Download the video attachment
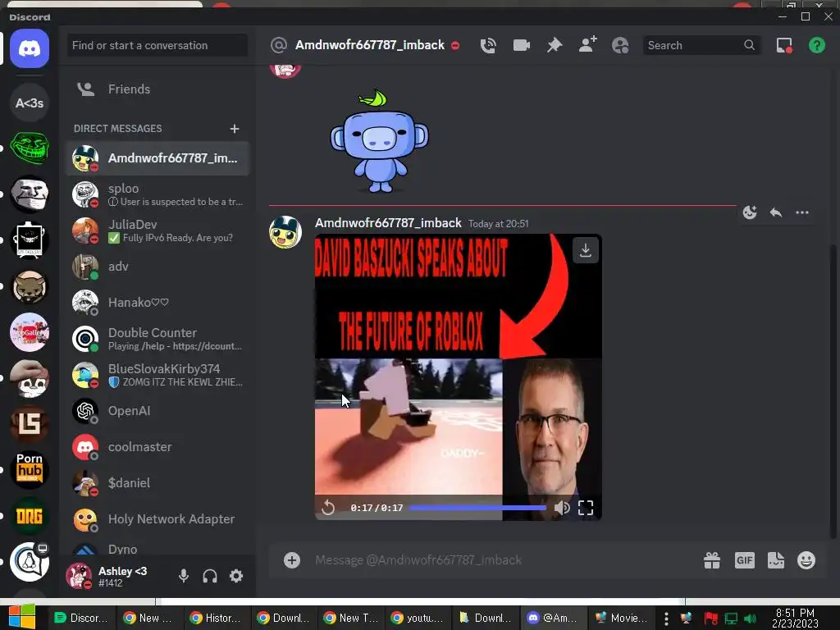840x630 pixels. 586,250
